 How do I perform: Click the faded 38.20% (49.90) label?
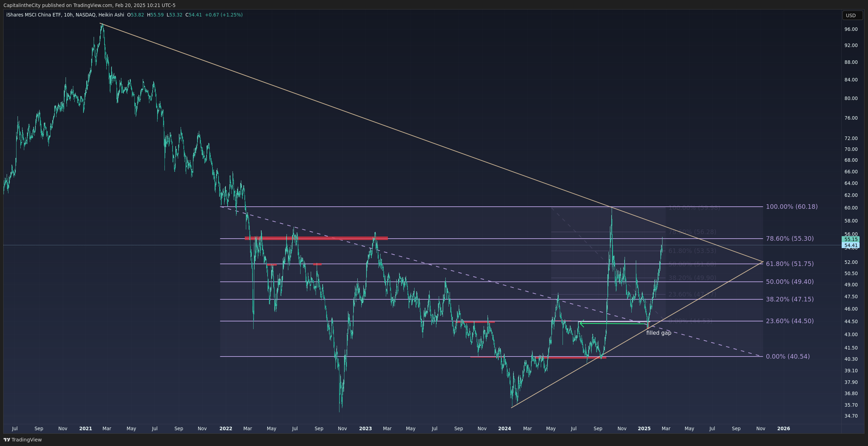(692, 278)
